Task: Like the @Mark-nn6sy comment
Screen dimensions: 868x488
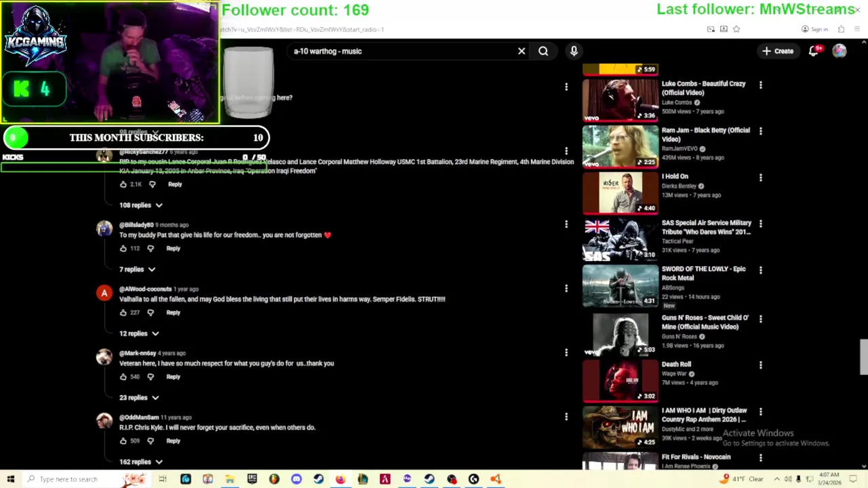Action: point(123,377)
